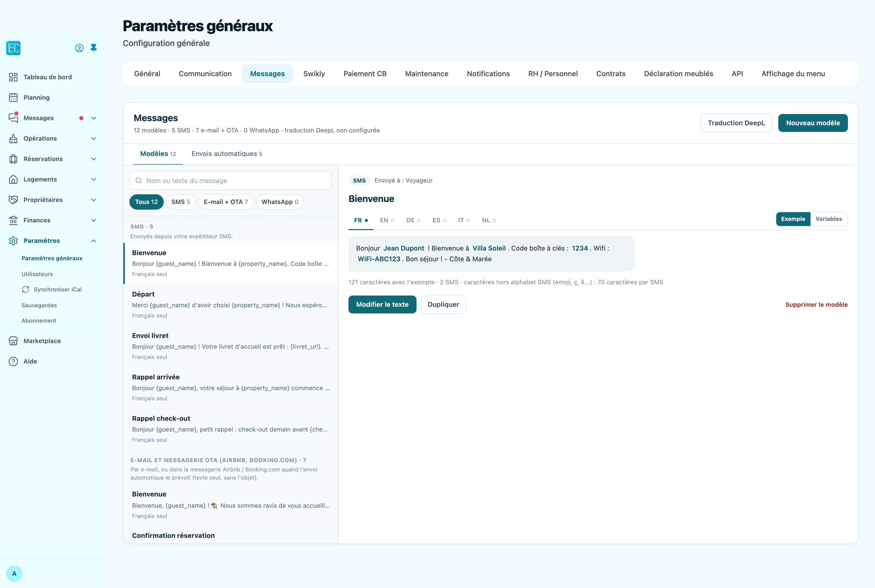Expand the Opérations sidebar chevron
875x588 pixels.
click(94, 138)
